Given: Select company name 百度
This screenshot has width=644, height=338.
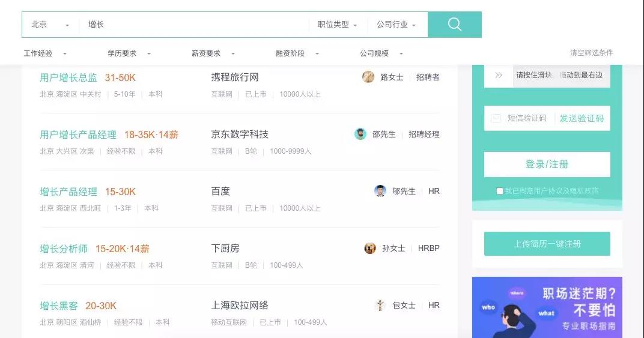Looking at the screenshot, I should point(220,192).
